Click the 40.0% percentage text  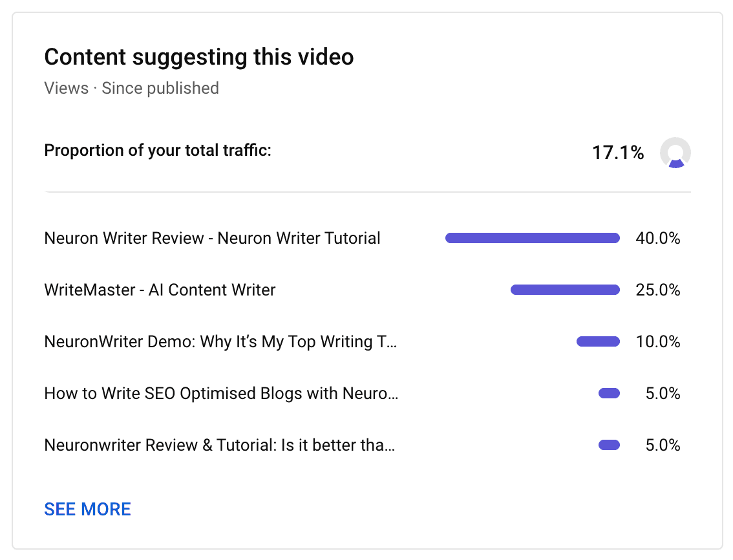[x=658, y=238]
